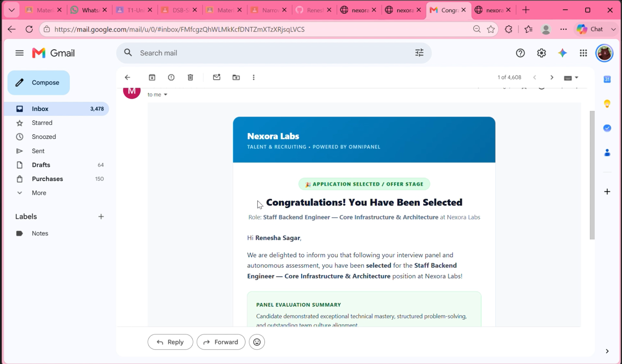Show side panel chevron at bottom right
Viewport: 622px width, 364px height.
[607, 351]
